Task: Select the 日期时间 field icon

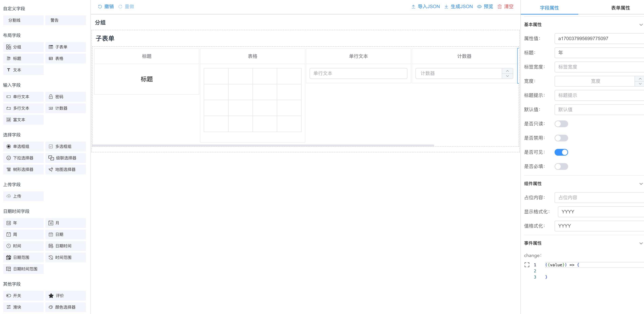Action: [51, 246]
